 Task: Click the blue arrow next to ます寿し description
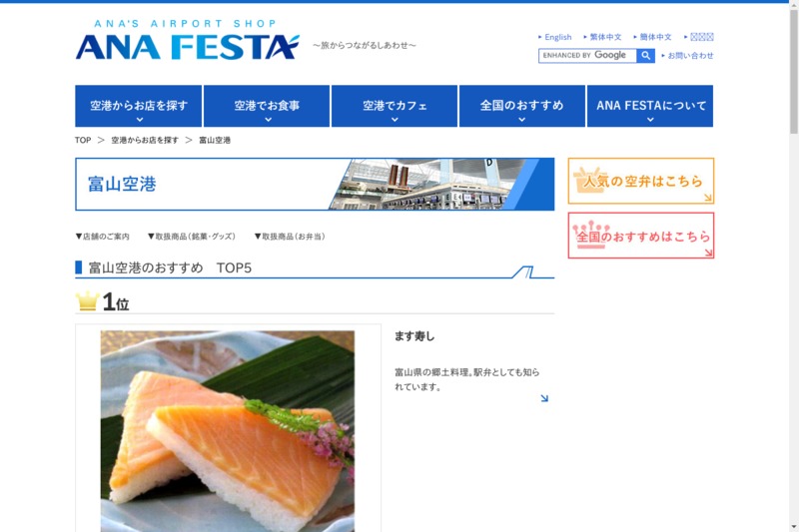pos(544,398)
